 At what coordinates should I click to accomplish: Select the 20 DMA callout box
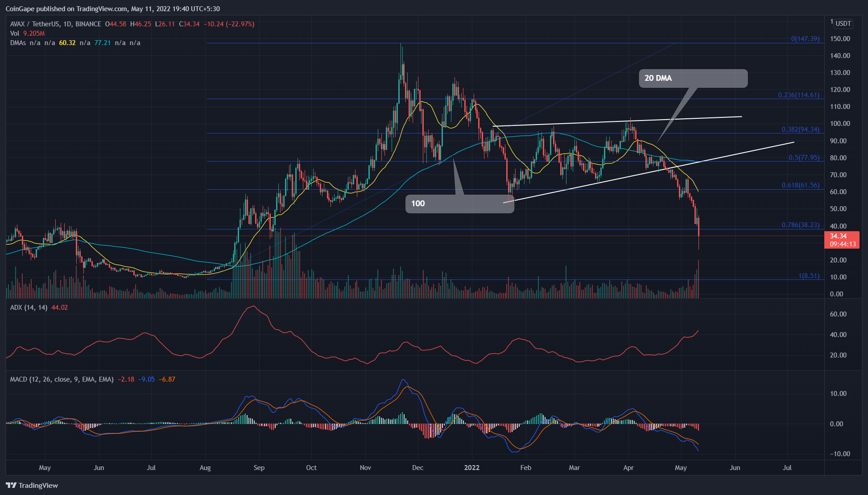(693, 79)
